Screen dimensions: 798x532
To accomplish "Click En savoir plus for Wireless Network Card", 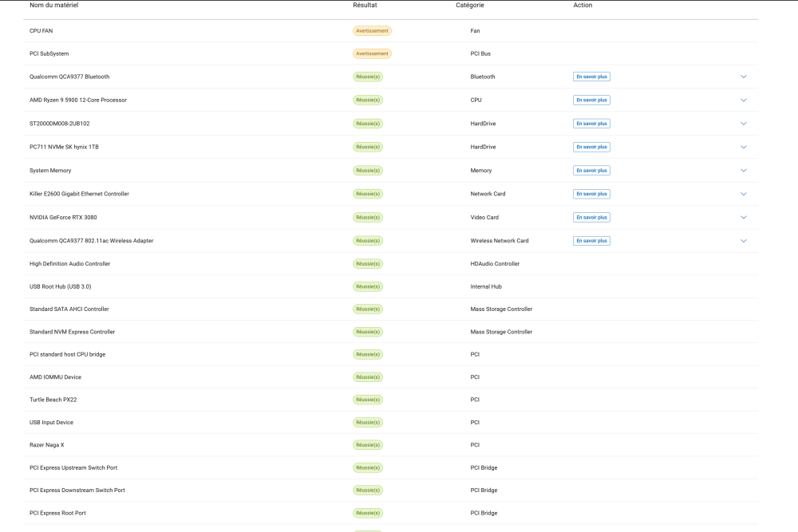I will click(591, 241).
